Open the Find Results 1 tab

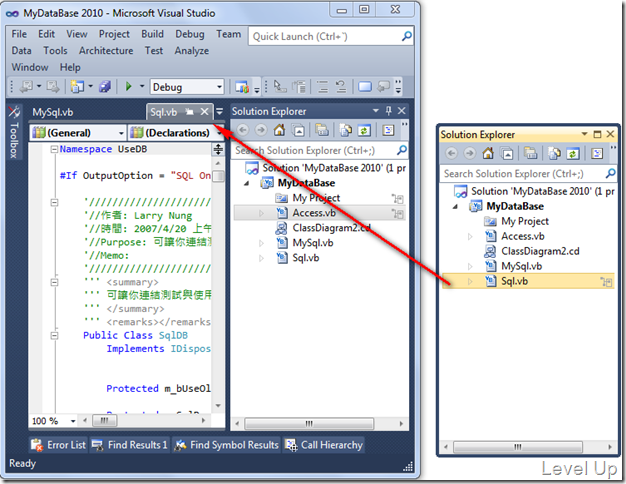pos(129,445)
